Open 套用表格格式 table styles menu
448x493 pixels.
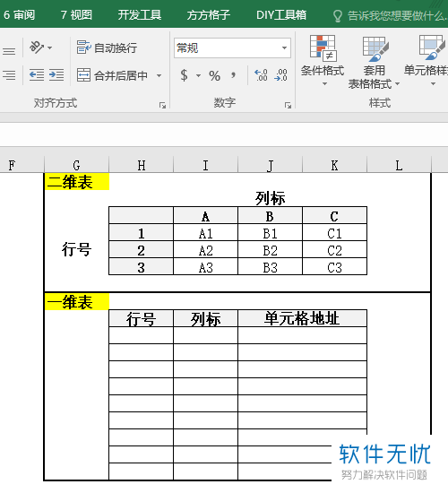click(374, 62)
